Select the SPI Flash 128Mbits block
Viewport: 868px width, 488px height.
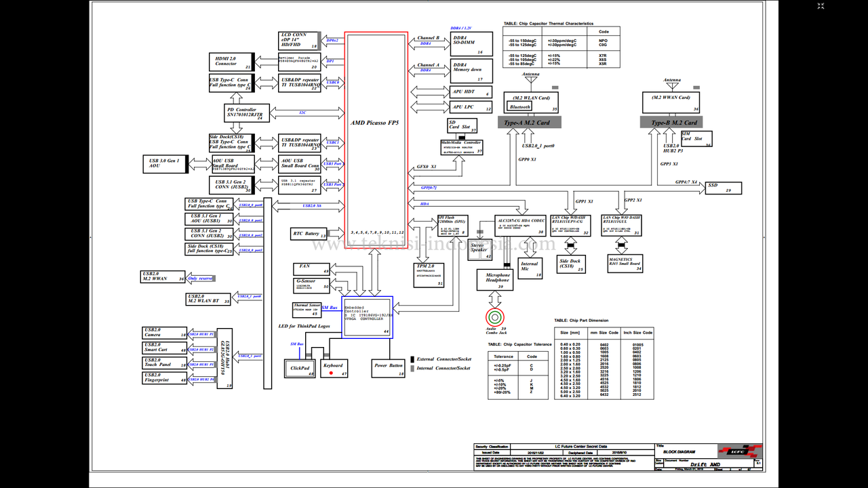point(452,226)
